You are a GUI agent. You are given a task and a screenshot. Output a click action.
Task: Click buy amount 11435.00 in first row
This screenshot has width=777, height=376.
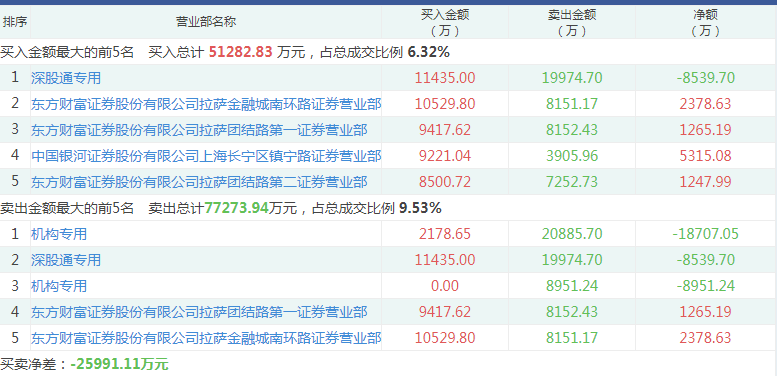tap(445, 78)
